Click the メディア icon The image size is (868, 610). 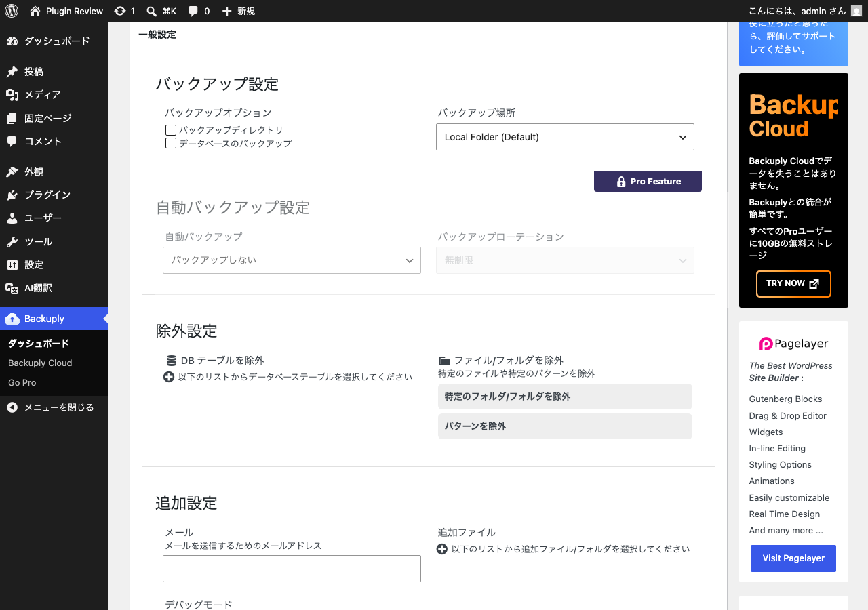pyautogui.click(x=12, y=95)
